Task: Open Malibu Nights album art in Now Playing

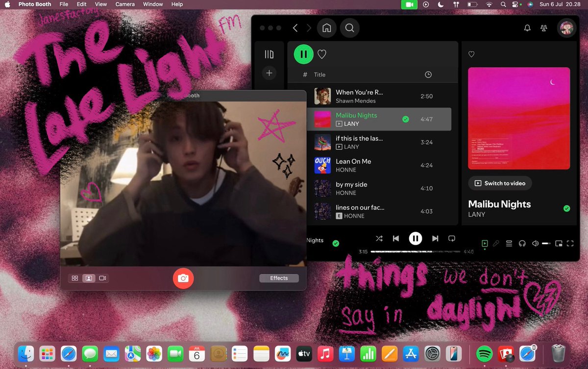Action: click(519, 118)
